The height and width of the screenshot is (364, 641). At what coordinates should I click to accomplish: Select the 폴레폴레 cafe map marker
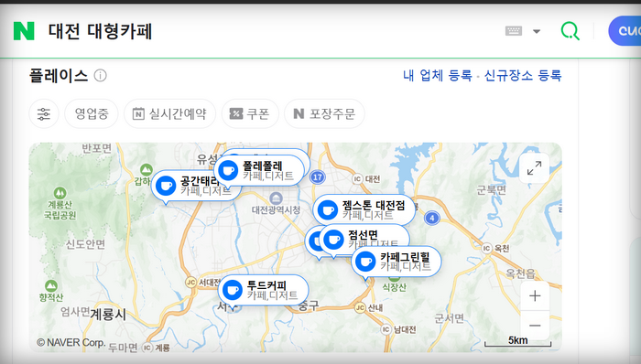pos(259,171)
